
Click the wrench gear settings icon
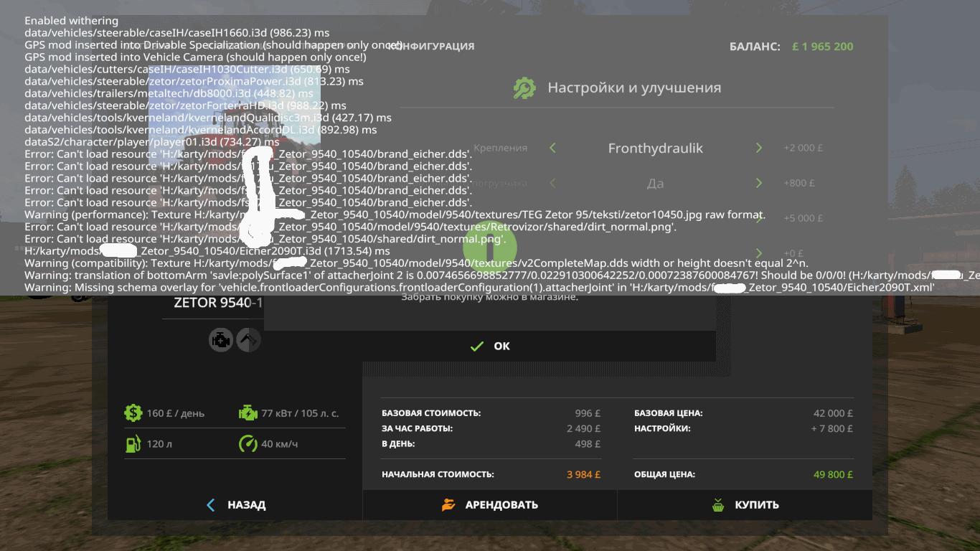tap(524, 88)
